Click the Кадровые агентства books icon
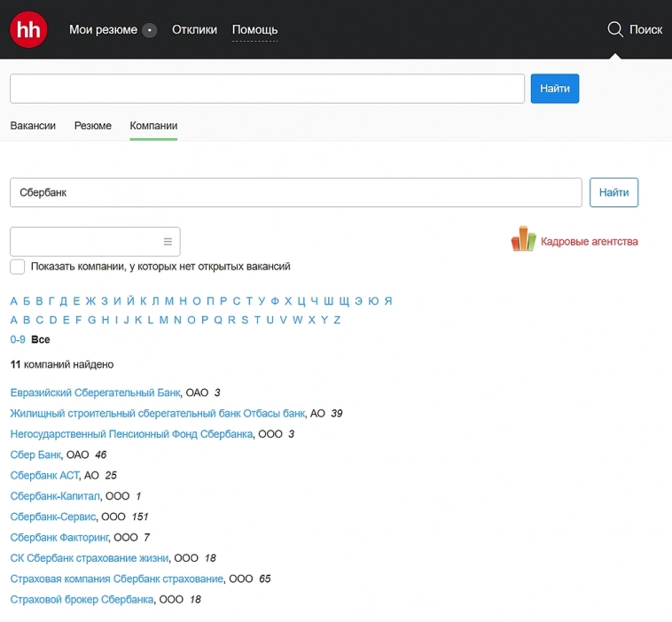Image resolution: width=672 pixels, height=622 pixels. click(x=523, y=239)
